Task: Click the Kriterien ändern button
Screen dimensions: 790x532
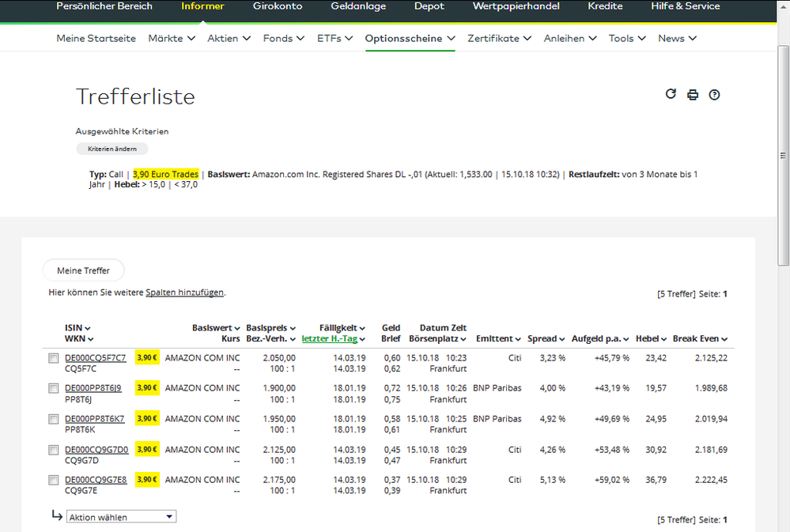Action: (x=112, y=148)
